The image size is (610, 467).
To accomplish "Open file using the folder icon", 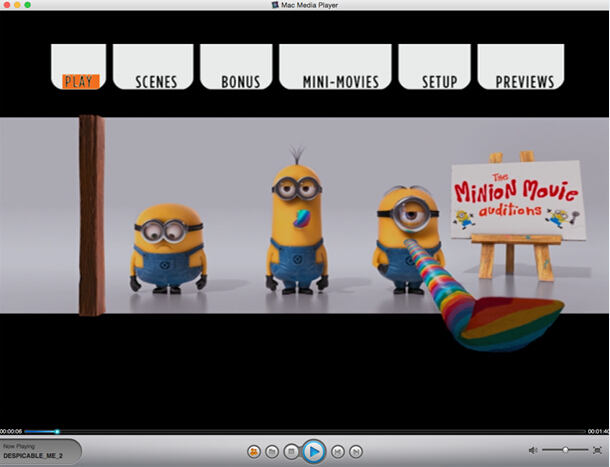I will [272, 452].
